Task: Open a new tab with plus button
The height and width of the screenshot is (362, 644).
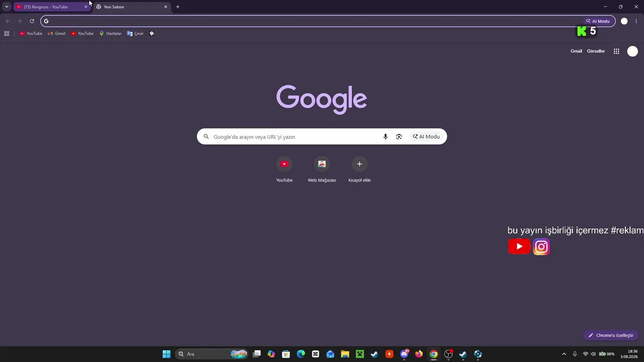Action: [178, 7]
